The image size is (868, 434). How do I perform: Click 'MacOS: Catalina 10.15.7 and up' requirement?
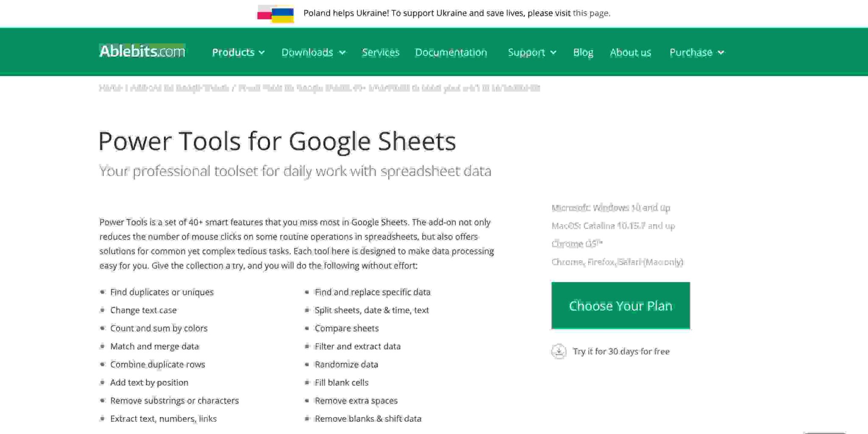pyautogui.click(x=613, y=226)
